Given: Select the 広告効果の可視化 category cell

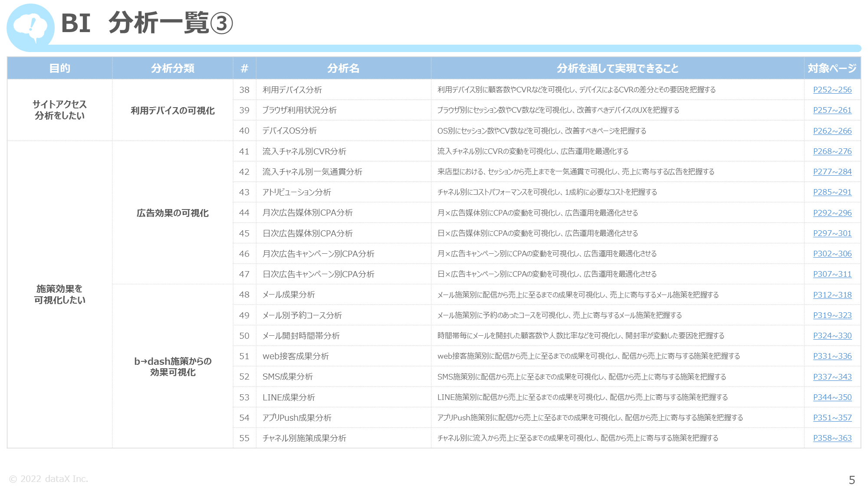Looking at the screenshot, I should point(173,213).
